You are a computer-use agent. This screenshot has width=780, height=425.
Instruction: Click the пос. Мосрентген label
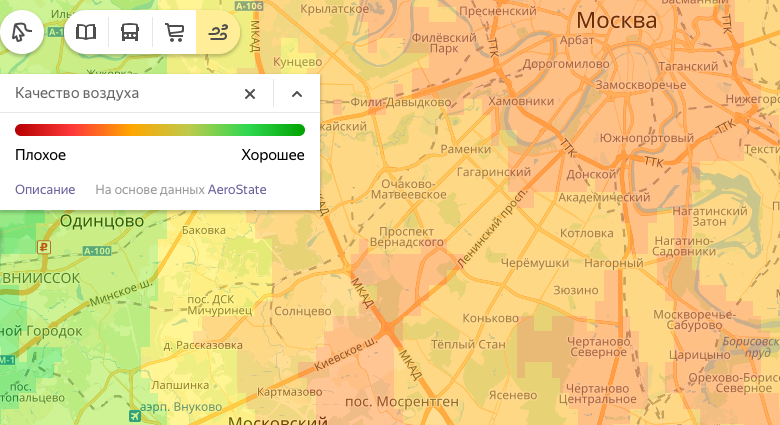tap(402, 402)
